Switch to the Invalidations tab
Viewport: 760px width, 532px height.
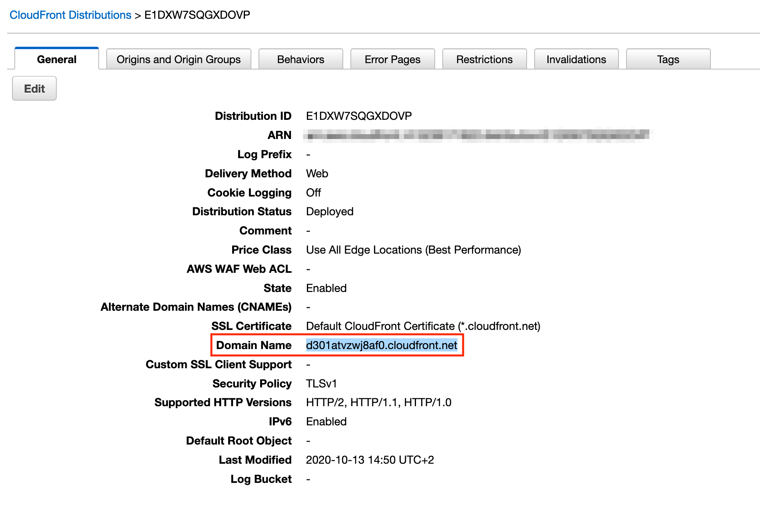pos(577,60)
